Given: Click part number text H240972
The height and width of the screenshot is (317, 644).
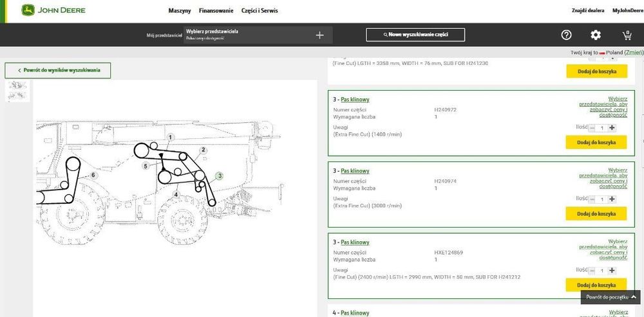Looking at the screenshot, I should (x=445, y=110).
